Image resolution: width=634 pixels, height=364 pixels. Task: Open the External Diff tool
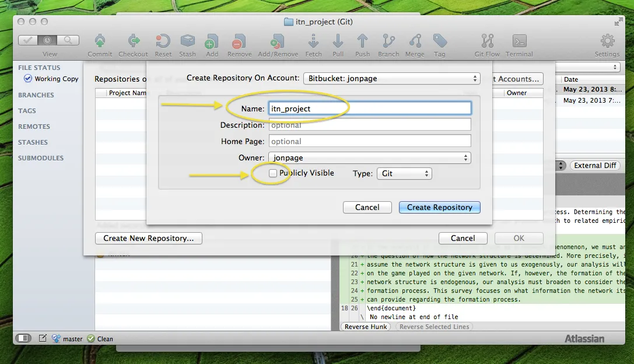594,165
